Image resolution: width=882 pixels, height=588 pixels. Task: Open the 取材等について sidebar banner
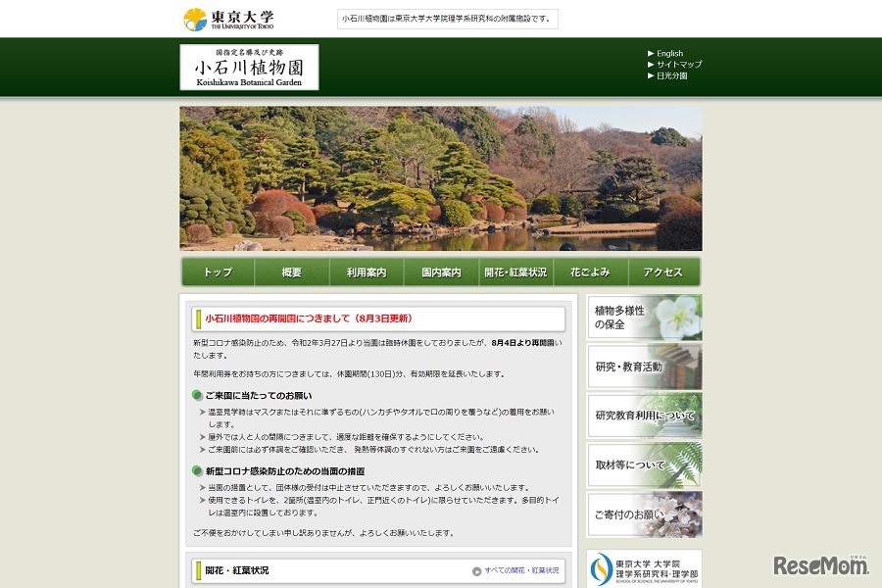click(644, 465)
